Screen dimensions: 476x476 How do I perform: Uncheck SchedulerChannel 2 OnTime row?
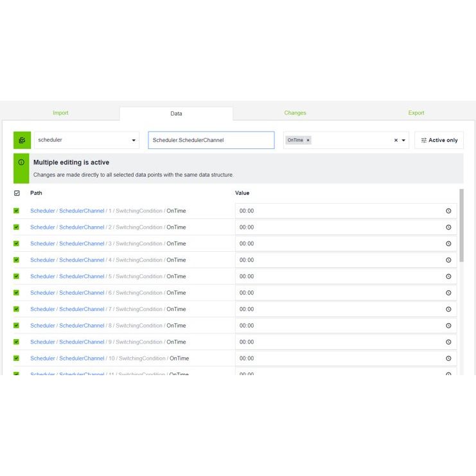pos(17,227)
